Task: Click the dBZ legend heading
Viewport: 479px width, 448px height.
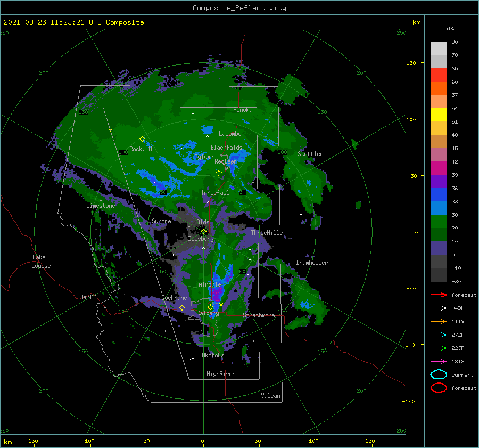Action: (x=451, y=28)
